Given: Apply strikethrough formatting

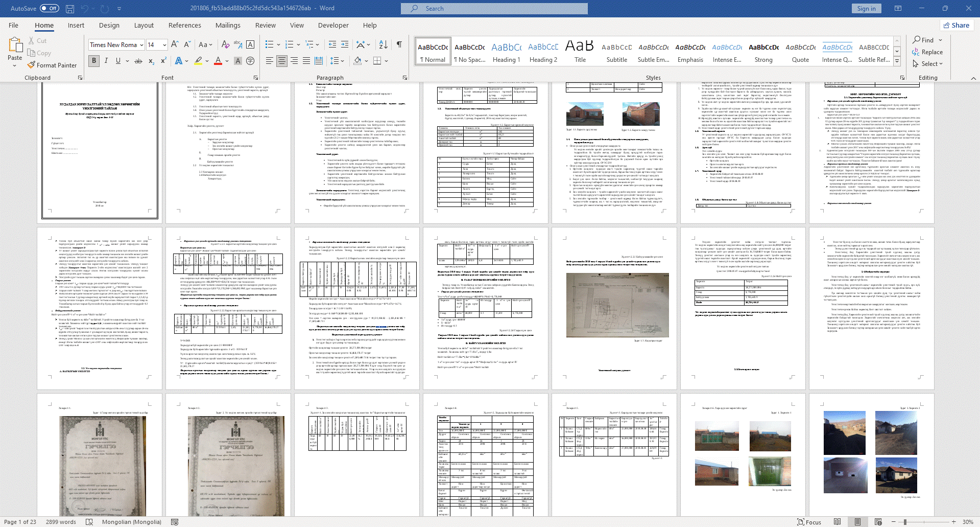Looking at the screenshot, I should pyautogui.click(x=138, y=61).
